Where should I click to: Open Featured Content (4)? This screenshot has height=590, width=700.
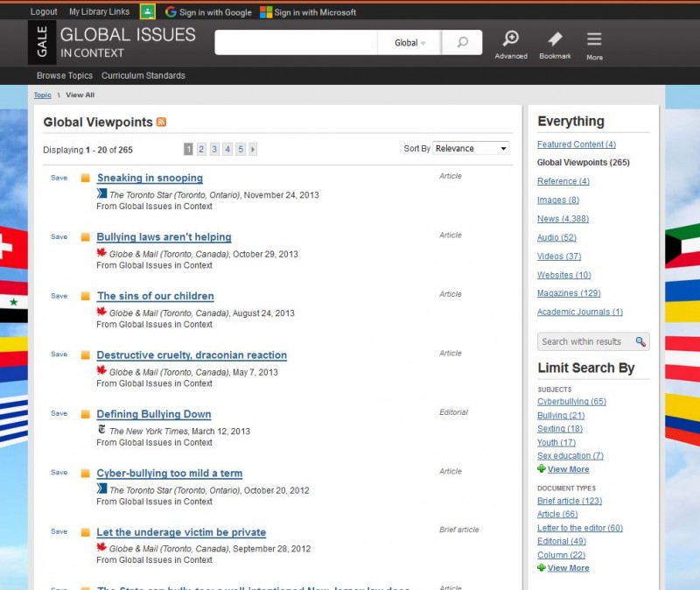[x=577, y=144]
